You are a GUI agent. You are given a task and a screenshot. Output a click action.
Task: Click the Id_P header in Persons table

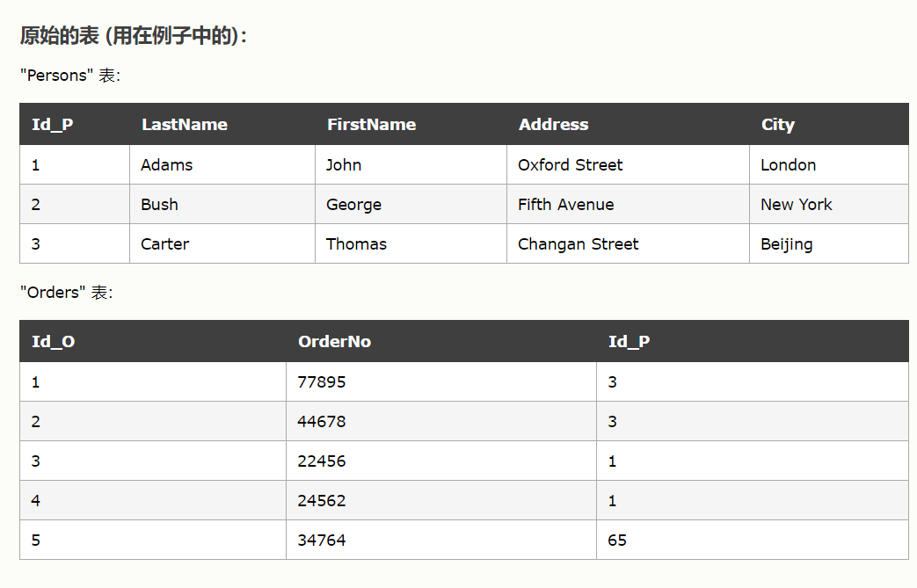(53, 125)
